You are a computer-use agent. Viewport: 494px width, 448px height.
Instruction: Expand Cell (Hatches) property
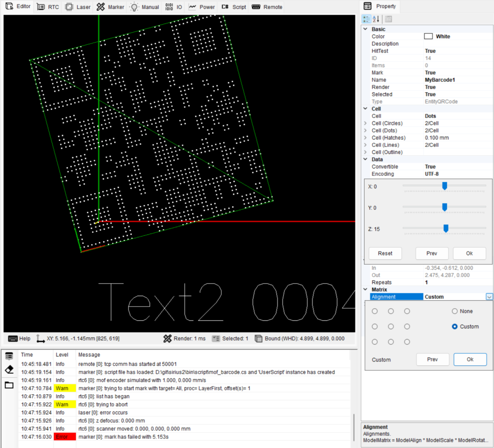(365, 138)
